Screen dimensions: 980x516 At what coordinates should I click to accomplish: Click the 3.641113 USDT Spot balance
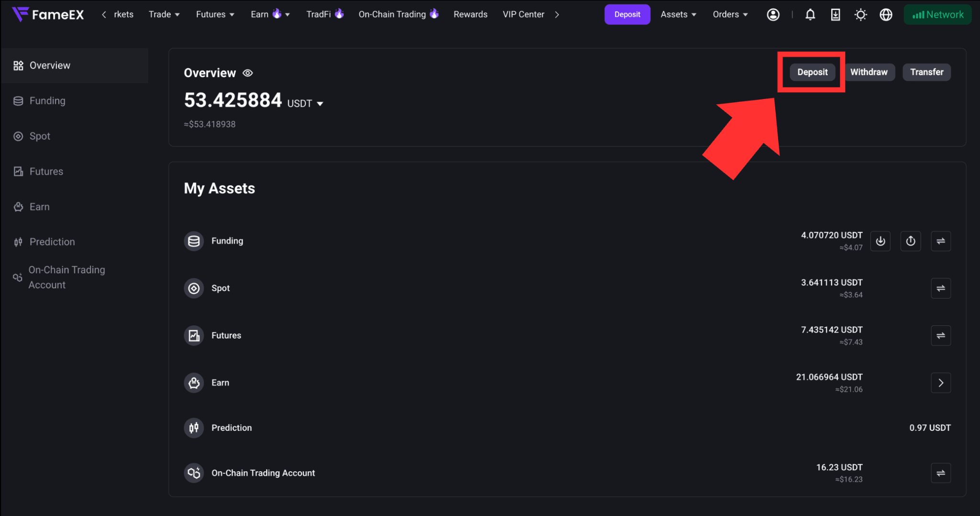[x=832, y=283]
